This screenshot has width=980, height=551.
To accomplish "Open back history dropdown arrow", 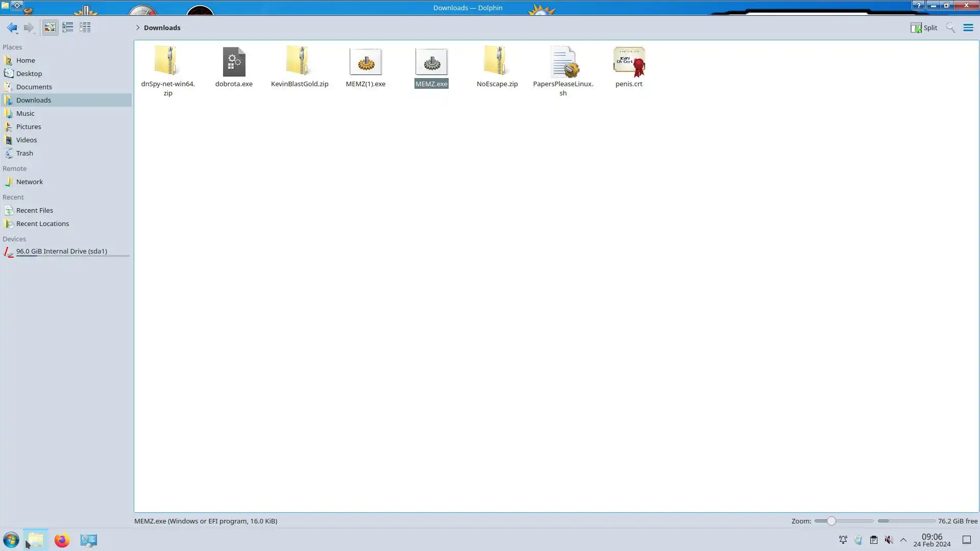I will pyautogui.click(x=17, y=33).
